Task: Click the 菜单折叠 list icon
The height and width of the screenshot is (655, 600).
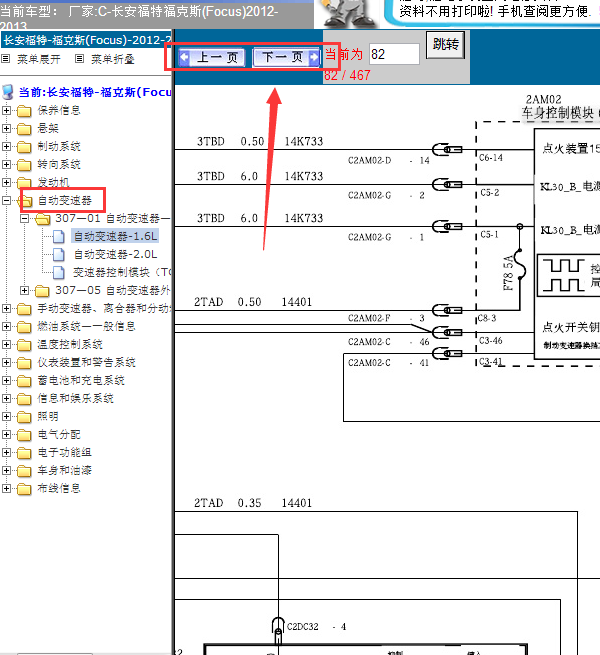Action: (79, 59)
